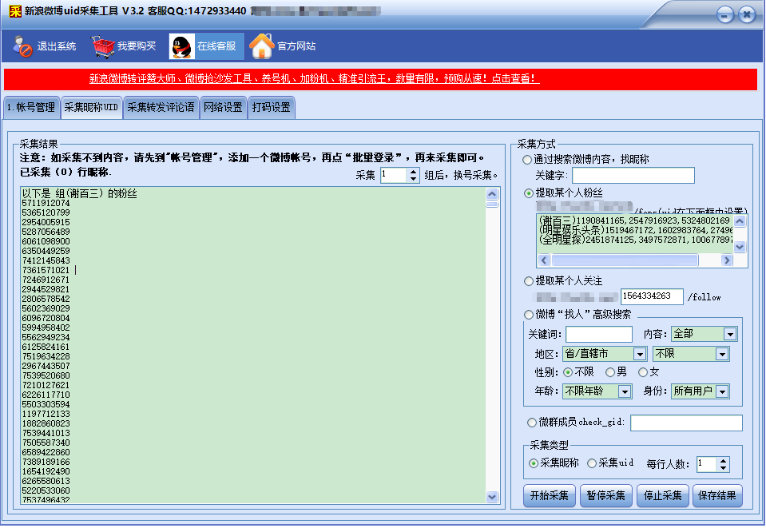
Task: Switch to 采集转发评论语 tab
Action: pyautogui.click(x=161, y=108)
